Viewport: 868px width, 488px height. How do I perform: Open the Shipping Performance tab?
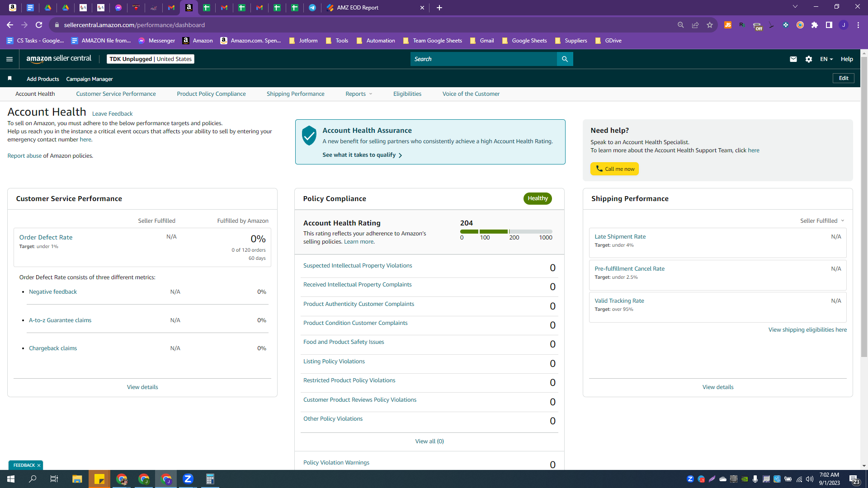[296, 94]
